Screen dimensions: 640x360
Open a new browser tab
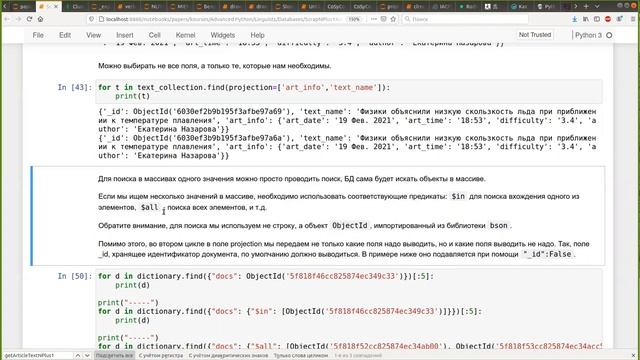586,6
